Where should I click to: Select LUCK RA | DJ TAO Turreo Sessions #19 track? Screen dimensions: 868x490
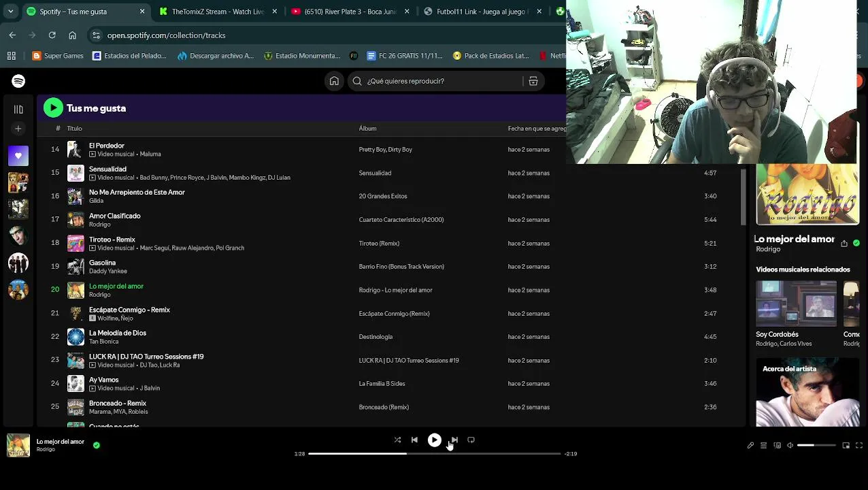tap(146, 357)
